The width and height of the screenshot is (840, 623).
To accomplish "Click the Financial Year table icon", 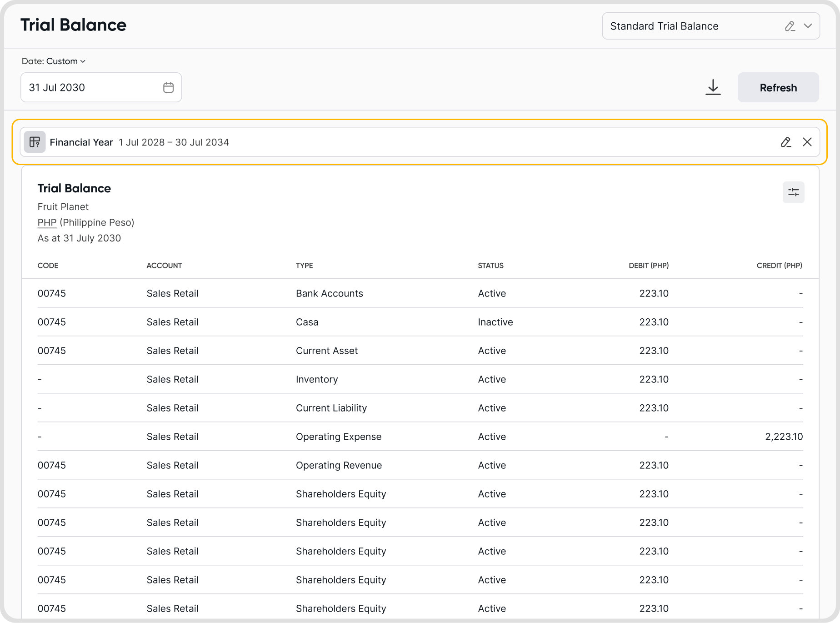I will [x=35, y=142].
